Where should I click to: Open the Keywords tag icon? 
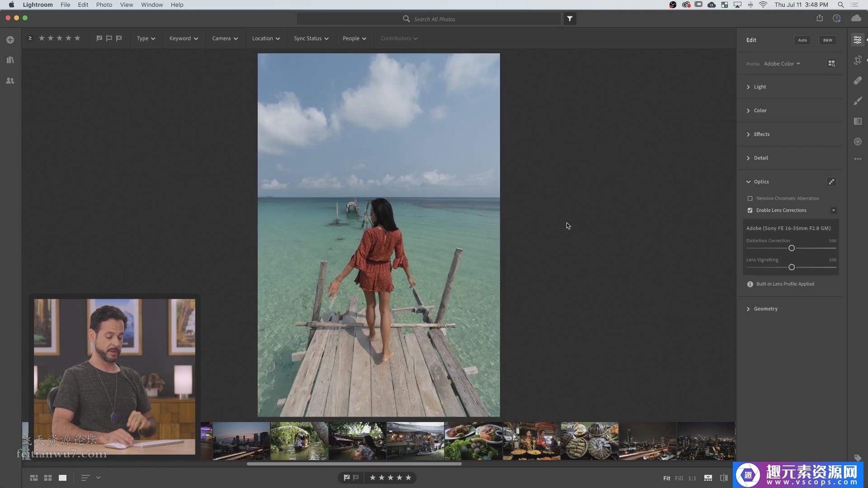[858, 458]
